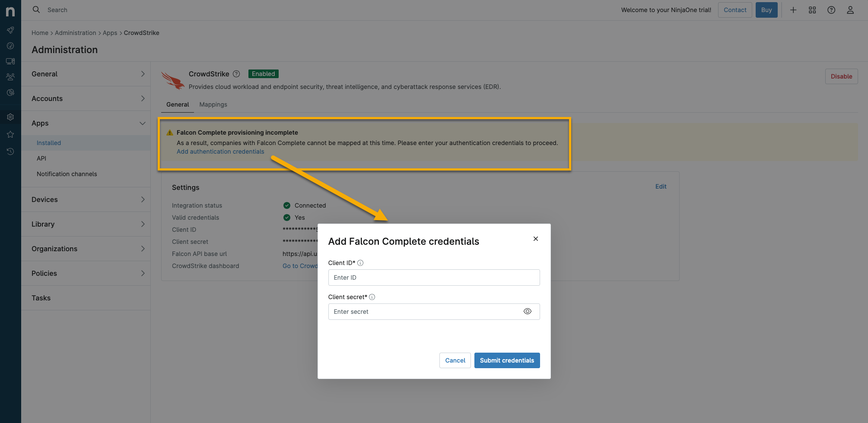Open the Favorites star icon
The image size is (868, 423).
pyautogui.click(x=10, y=134)
